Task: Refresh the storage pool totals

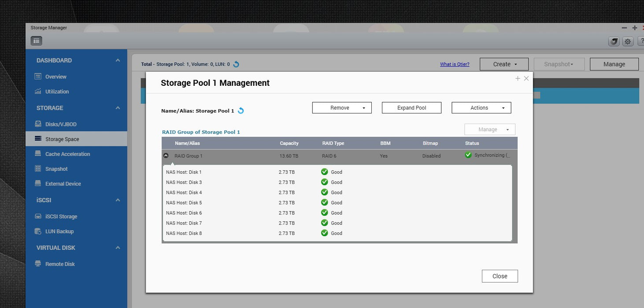Action: [x=236, y=64]
